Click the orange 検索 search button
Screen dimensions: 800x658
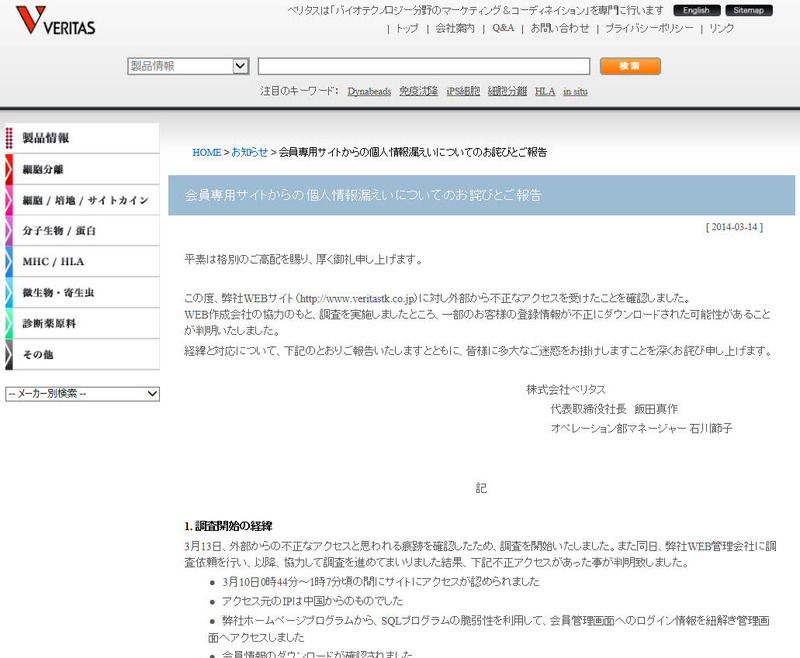(x=630, y=66)
